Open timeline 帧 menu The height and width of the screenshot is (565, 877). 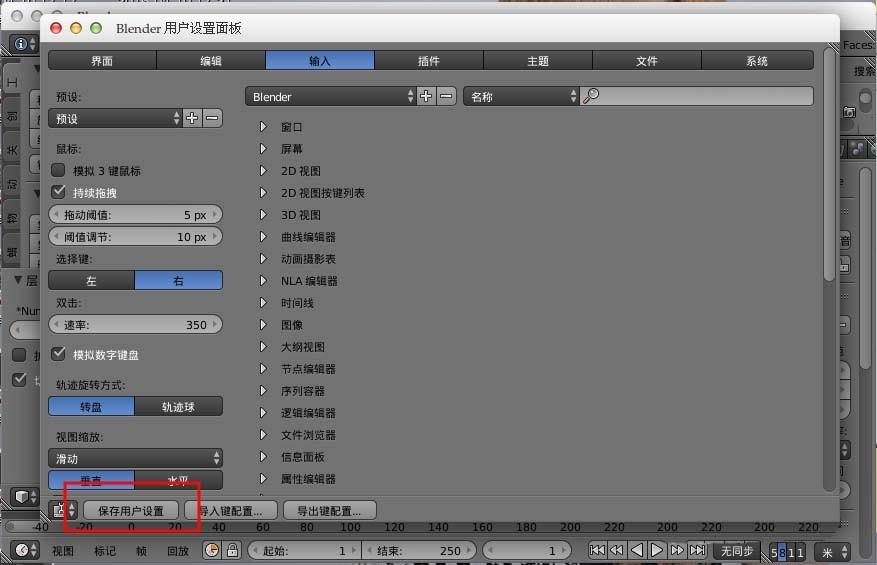click(x=142, y=551)
